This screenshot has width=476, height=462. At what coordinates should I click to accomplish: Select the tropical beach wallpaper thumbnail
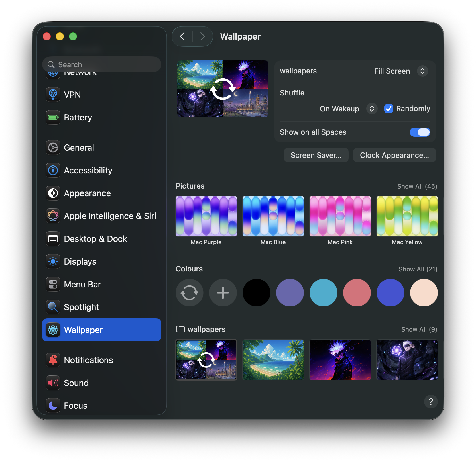click(x=273, y=360)
